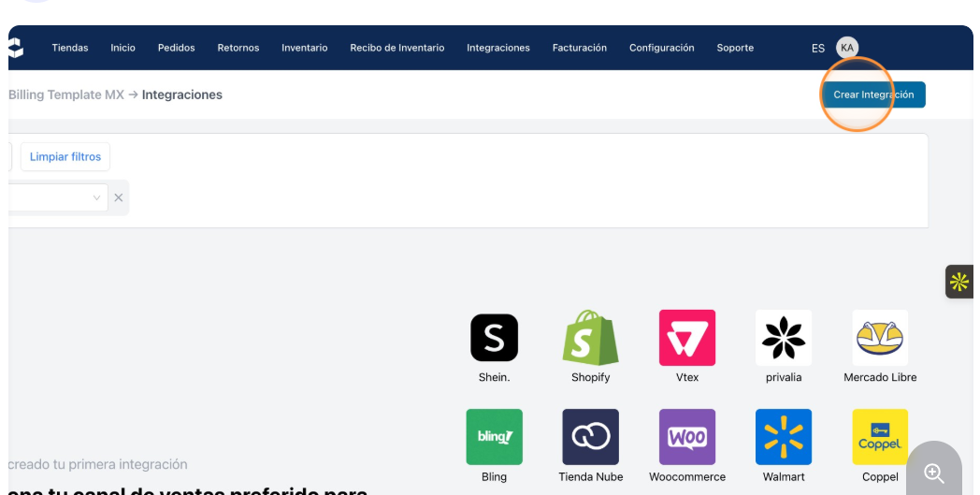Viewport: 980px width, 495px height.
Task: Switch language via ES selector
Action: coord(818,48)
